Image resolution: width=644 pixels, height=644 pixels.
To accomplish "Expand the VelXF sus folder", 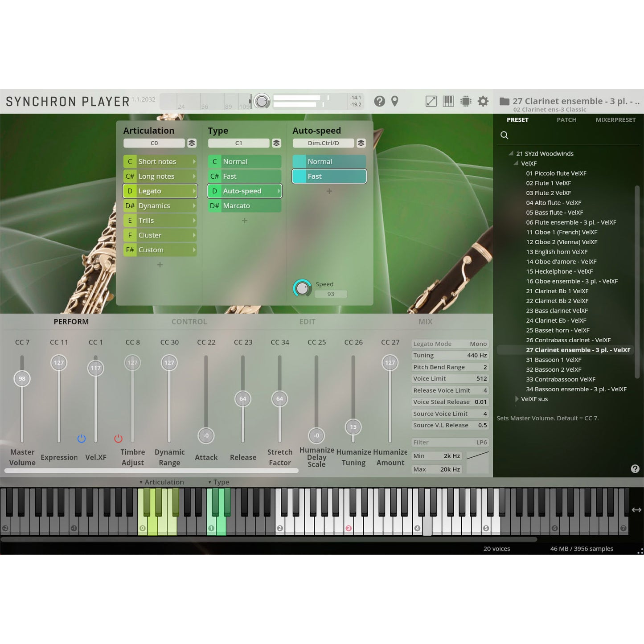I will 517,399.
